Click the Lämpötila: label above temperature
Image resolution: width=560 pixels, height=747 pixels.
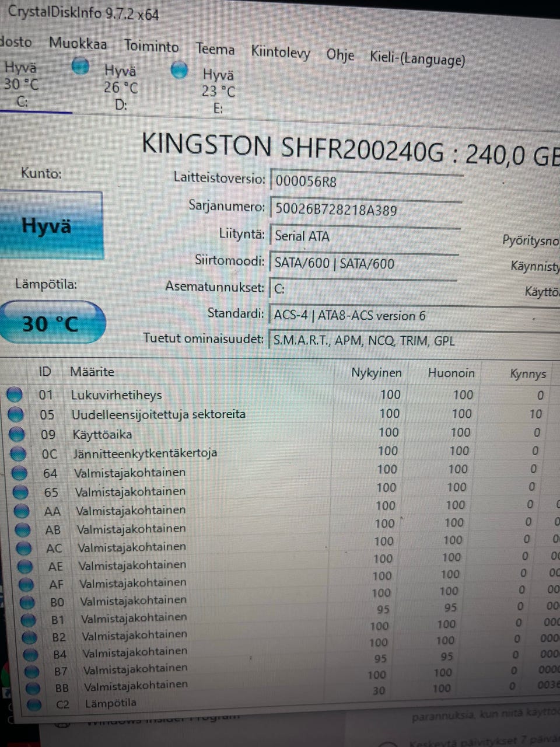[x=46, y=285]
